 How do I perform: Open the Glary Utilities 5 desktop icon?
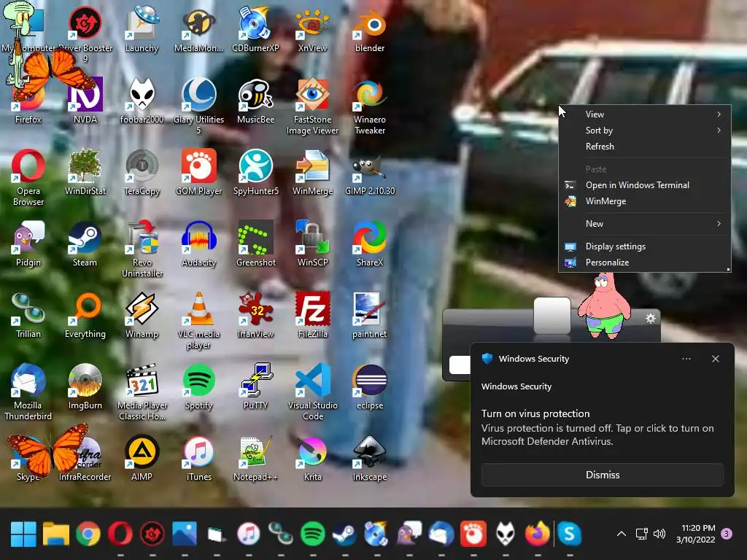(198, 106)
